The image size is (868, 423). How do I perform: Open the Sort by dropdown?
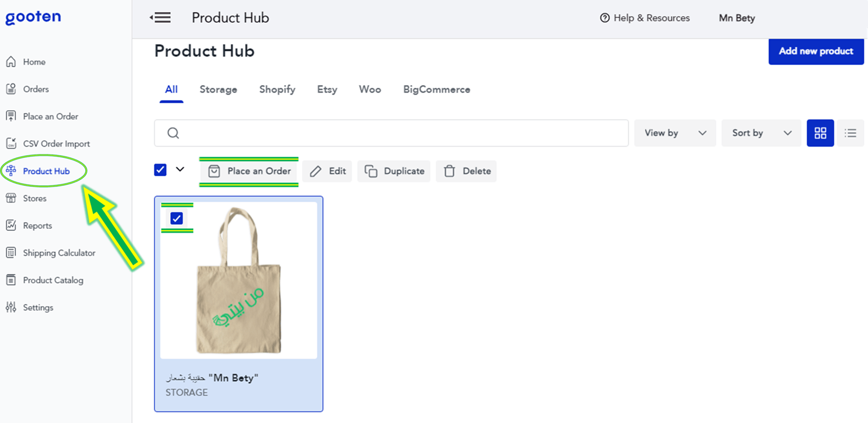[x=761, y=133]
